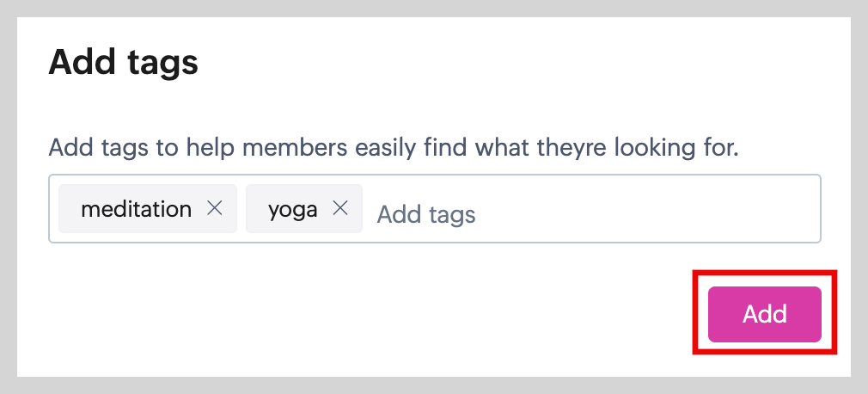868x394 pixels.
Task: Select the yoga tag chip label
Action: (x=293, y=209)
